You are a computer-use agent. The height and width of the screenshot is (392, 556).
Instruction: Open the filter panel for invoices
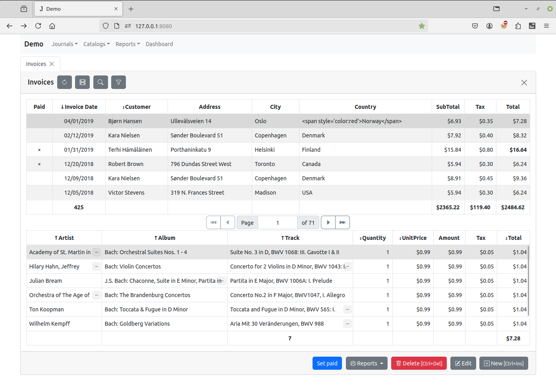coord(118,82)
